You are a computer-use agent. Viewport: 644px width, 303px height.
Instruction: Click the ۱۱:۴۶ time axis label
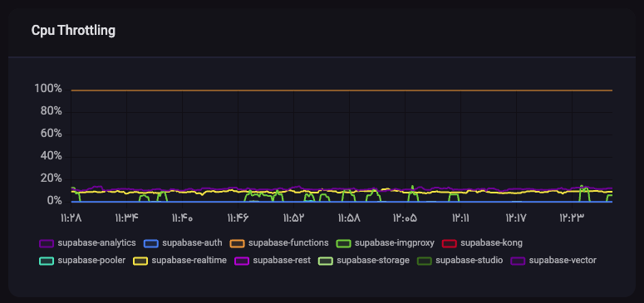point(238,218)
